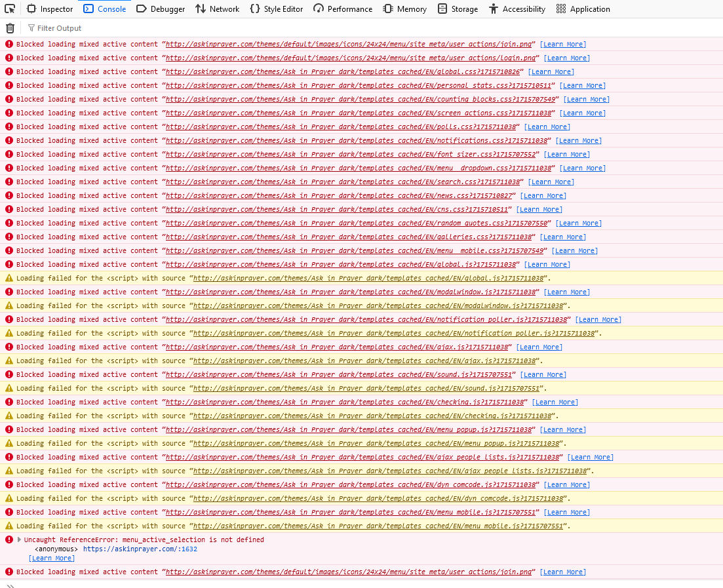Open Learn More for notification_poller.js blocked error
Screen dimensions: 723x588
pyautogui.click(x=598, y=320)
